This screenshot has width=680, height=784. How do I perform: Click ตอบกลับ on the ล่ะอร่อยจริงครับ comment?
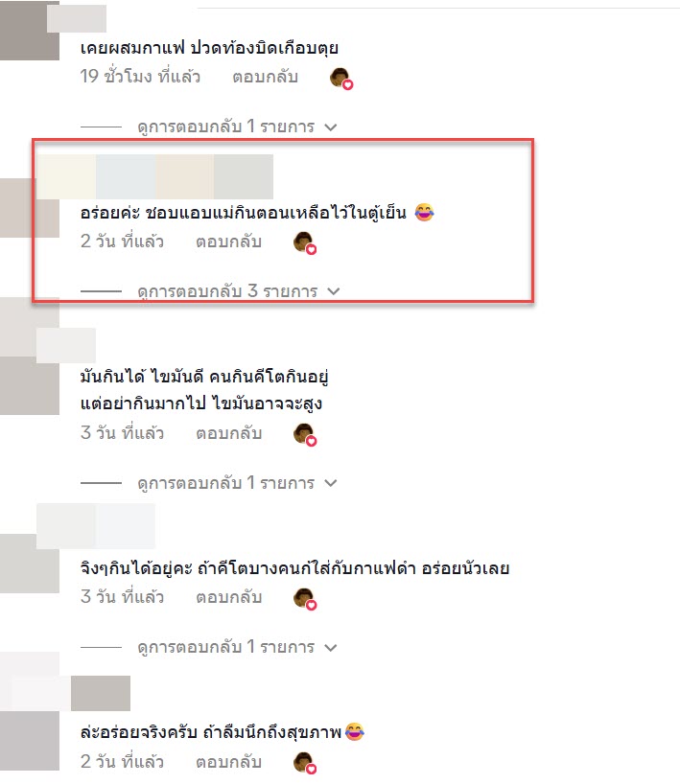(228, 762)
